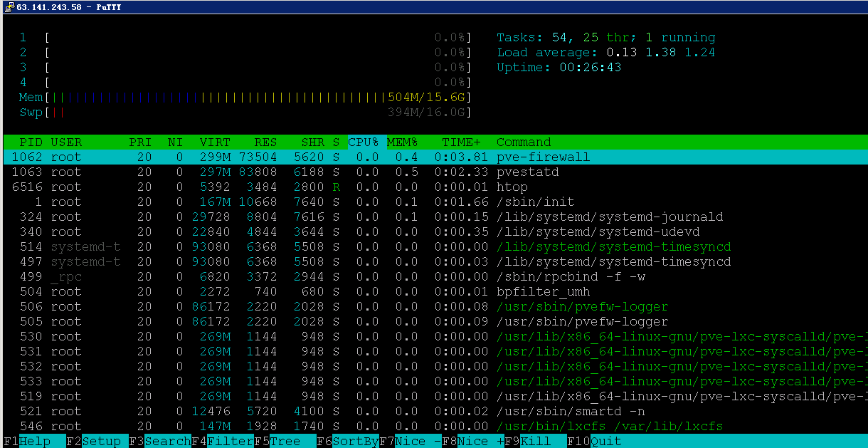Viewport: 868px width, 448px height.
Task: Select systemd-timesyncd process with PID 497
Action: [x=434, y=261]
